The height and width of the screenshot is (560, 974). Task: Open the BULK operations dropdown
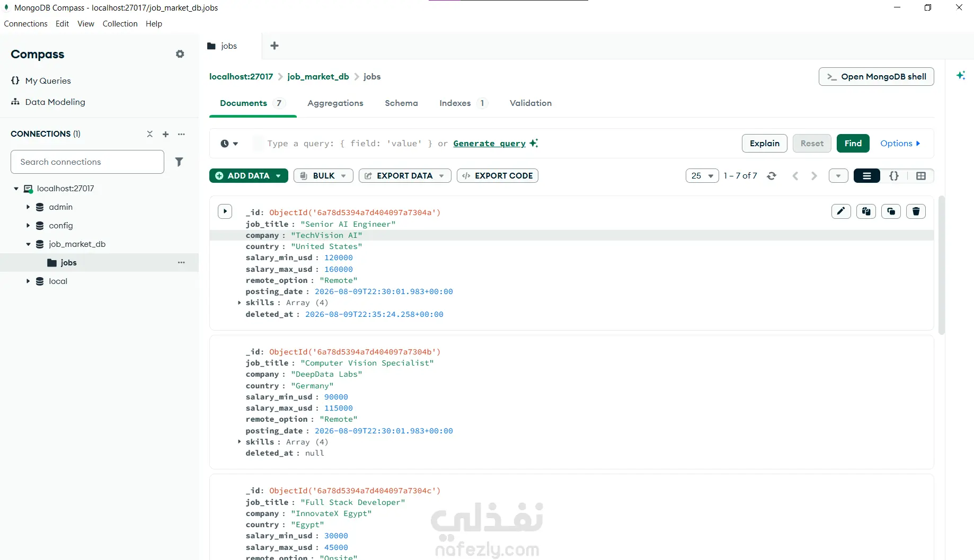pos(323,176)
